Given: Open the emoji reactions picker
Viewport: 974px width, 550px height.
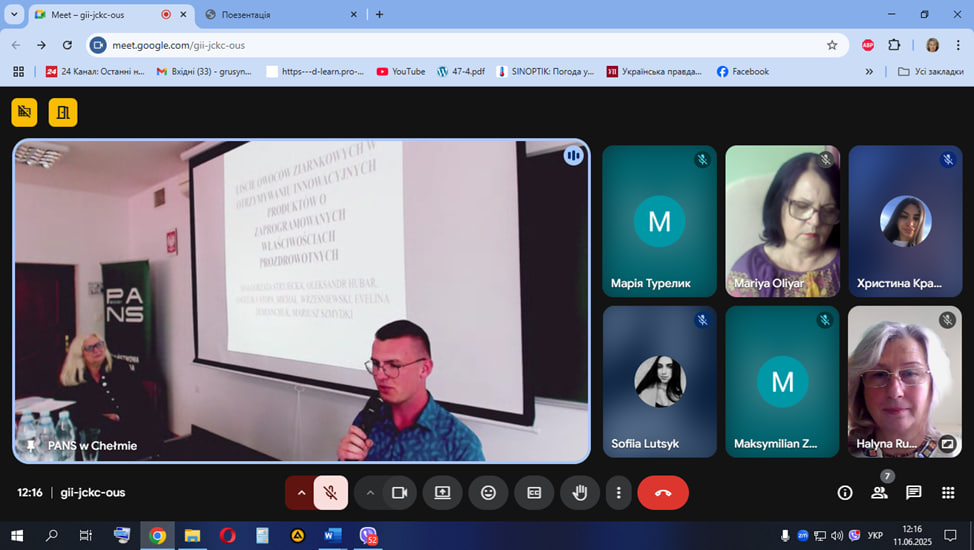Looking at the screenshot, I should (488, 492).
